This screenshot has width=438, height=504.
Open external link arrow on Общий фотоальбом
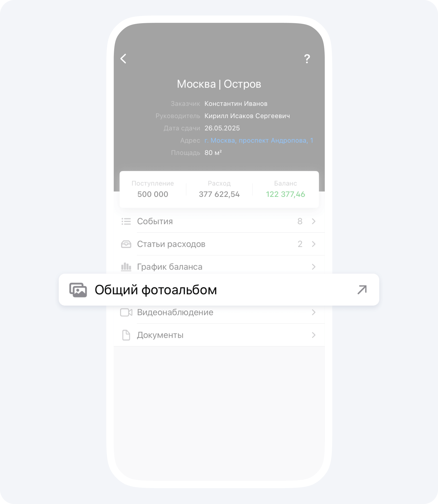(362, 290)
